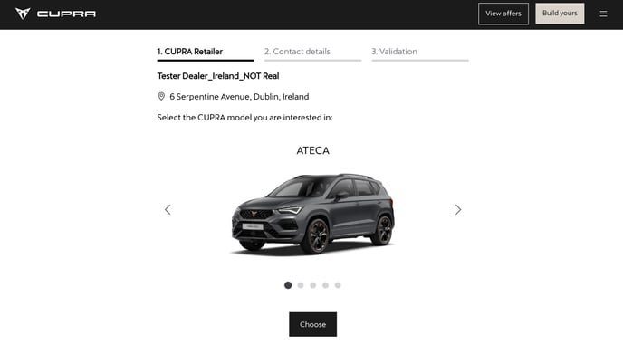Switch to the Contact details step tab
This screenshot has height=364, width=623.
click(312, 53)
